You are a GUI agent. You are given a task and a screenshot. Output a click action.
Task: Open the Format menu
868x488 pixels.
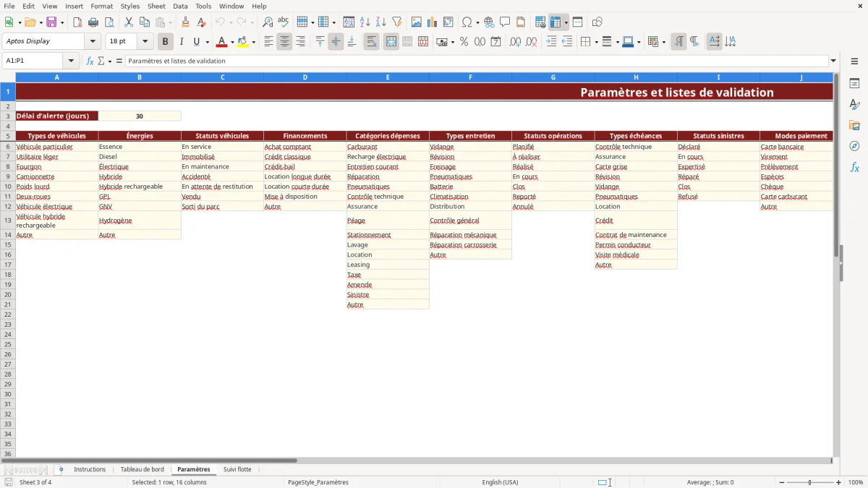coord(101,6)
